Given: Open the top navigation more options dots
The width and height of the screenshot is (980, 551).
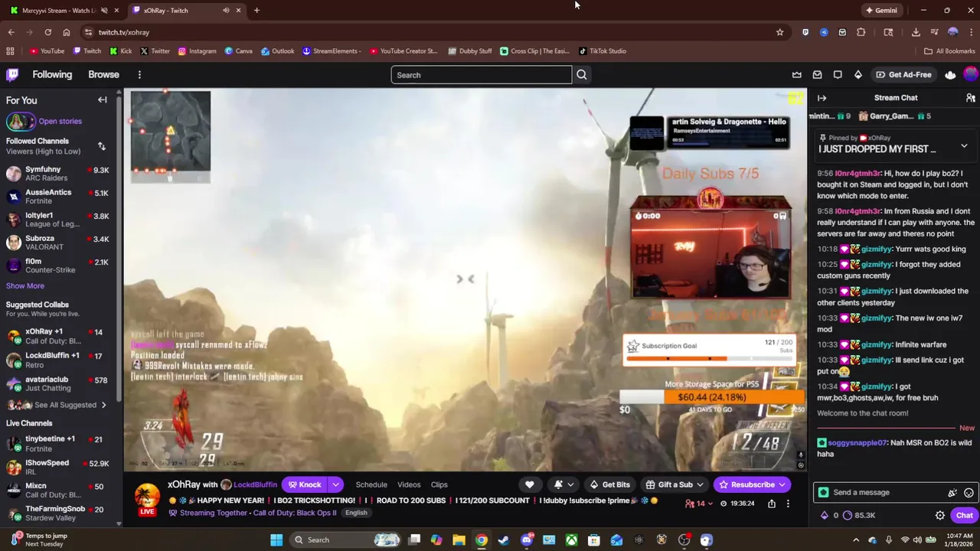Looking at the screenshot, I should 139,75.
